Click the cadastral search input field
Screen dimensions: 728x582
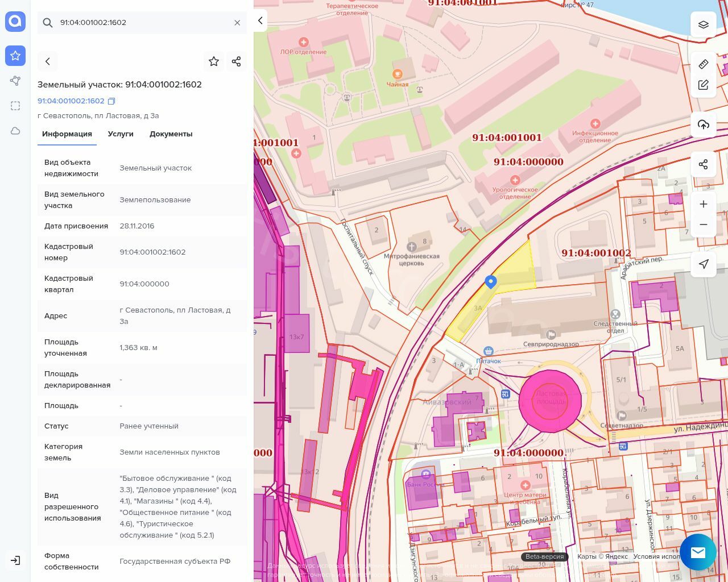(x=142, y=23)
